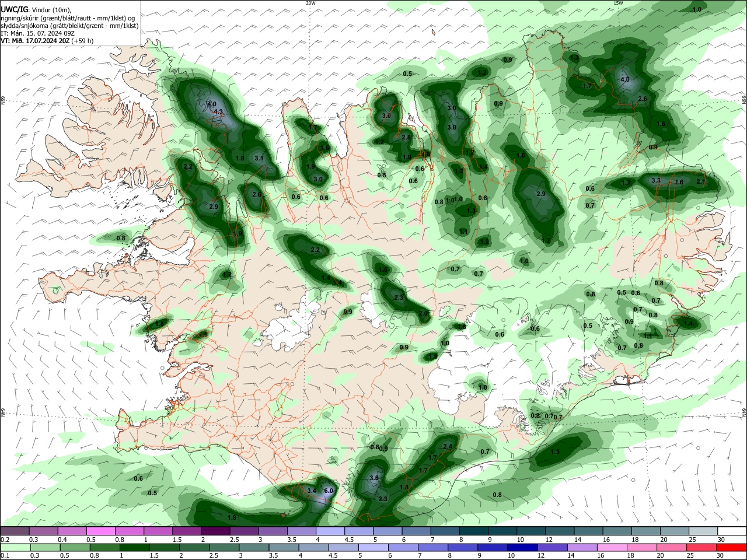Pick the darkest purple swatch between 2 and 2.5, top row

coord(215,531)
